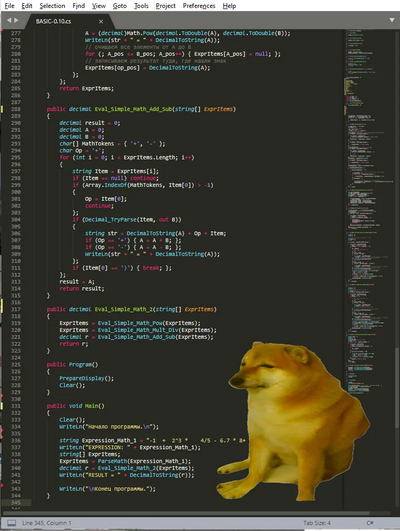Click the tab forward navigation arrow
The width and height of the screenshot is (400, 531).
(16, 20)
